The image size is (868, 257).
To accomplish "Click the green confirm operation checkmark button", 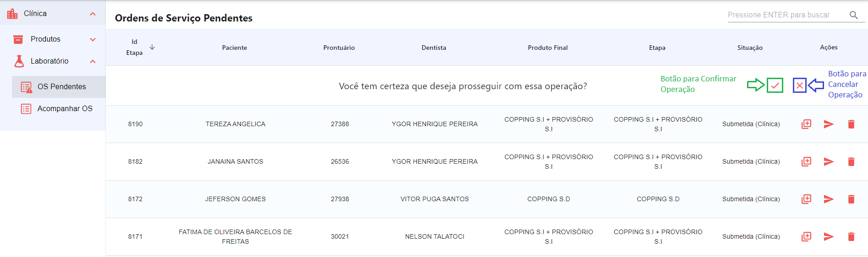I will click(775, 85).
